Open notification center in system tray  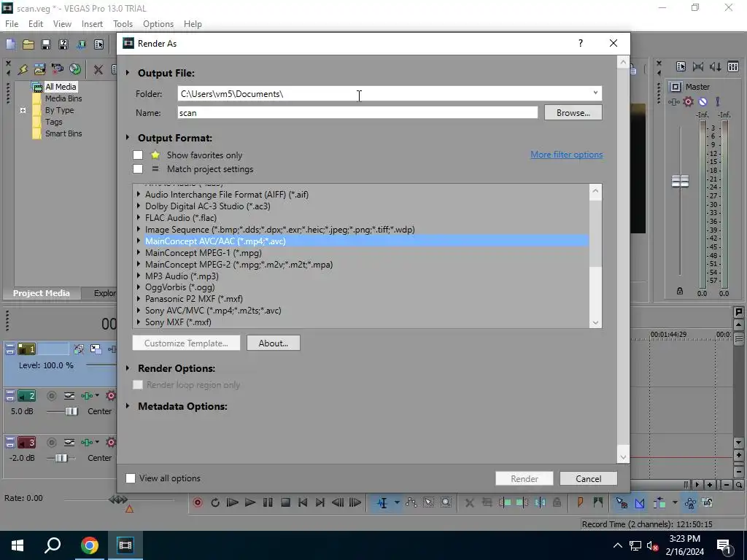(x=724, y=545)
